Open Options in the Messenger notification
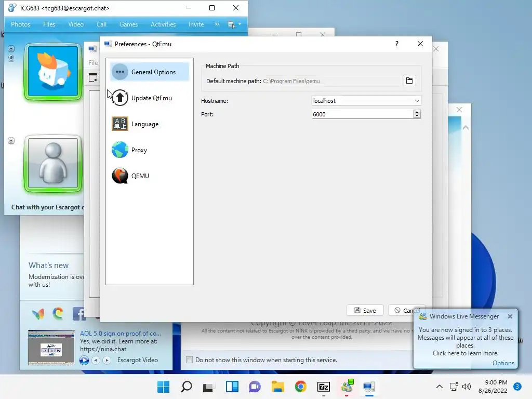This screenshot has width=532, height=399. pyautogui.click(x=503, y=363)
